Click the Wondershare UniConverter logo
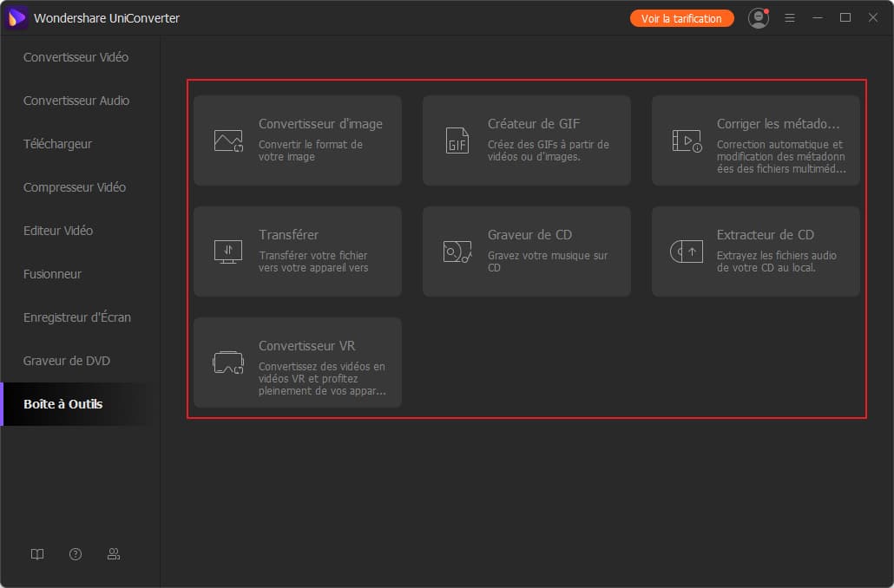894x588 pixels. click(17, 18)
